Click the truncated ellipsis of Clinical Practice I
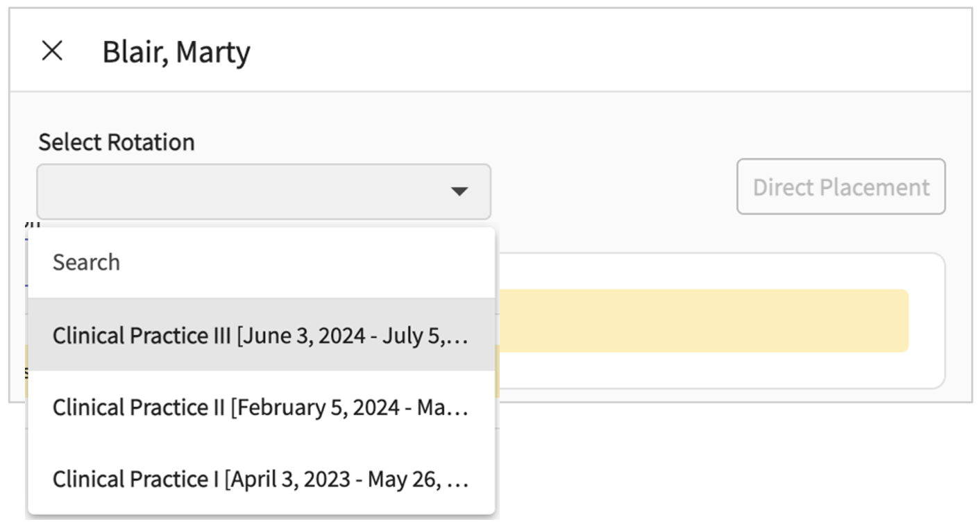Image resolution: width=980 pixels, height=526 pixels. click(x=459, y=481)
